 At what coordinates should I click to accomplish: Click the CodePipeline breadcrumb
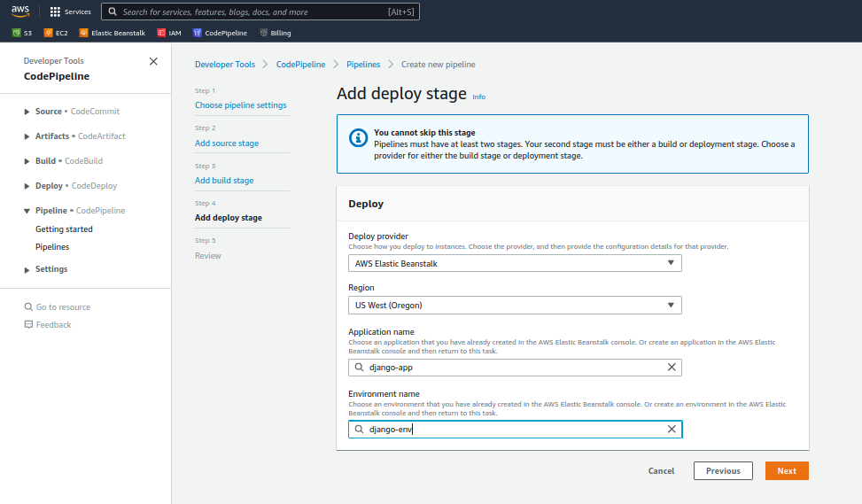point(300,65)
